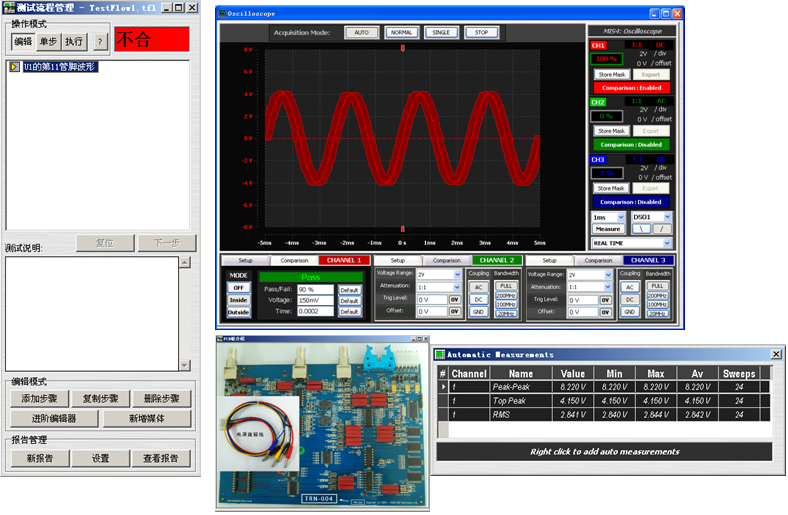This screenshot has height=515, width=788.
Task: Select 单步 operating mode
Action: (48, 42)
